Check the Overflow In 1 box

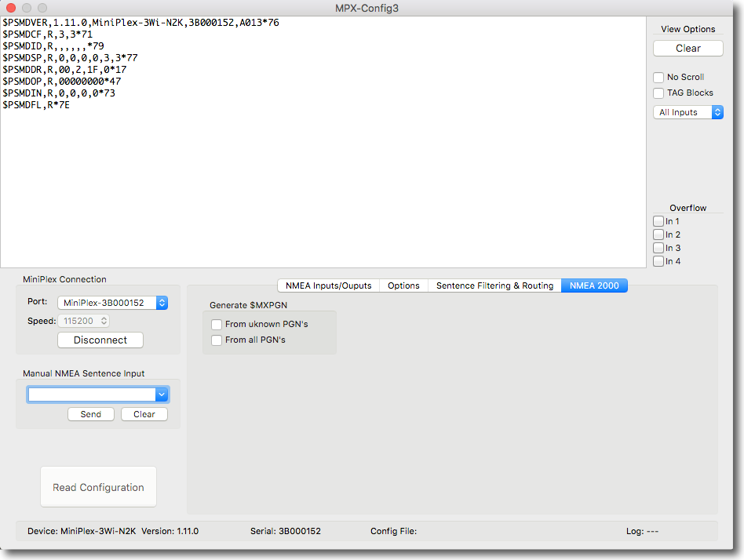point(658,221)
